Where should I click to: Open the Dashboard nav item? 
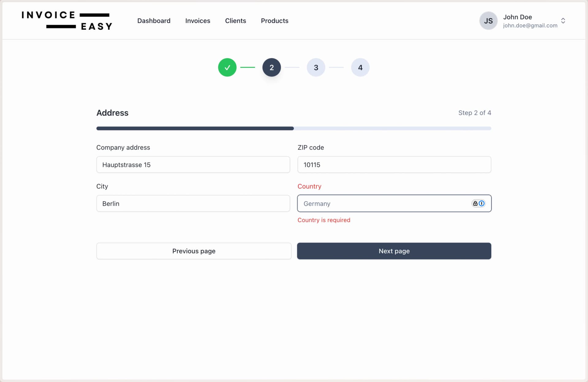click(x=154, y=21)
